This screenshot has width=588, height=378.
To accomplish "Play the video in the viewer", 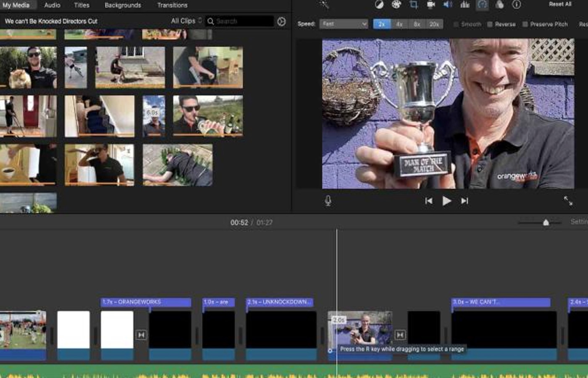I will pyautogui.click(x=446, y=201).
